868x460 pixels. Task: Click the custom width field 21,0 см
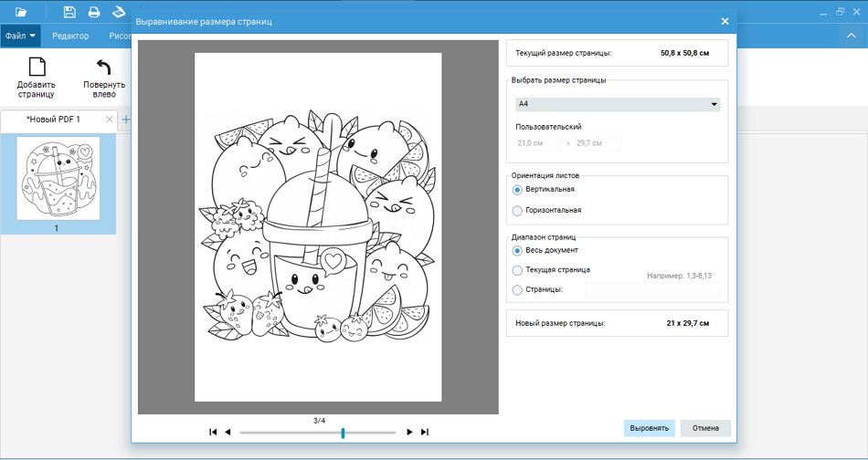pos(538,144)
